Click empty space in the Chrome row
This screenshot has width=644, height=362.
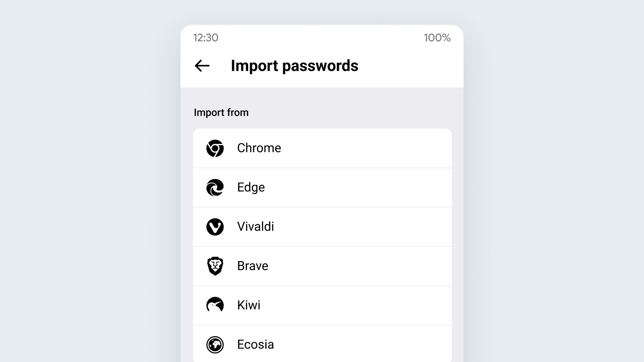click(x=366, y=148)
